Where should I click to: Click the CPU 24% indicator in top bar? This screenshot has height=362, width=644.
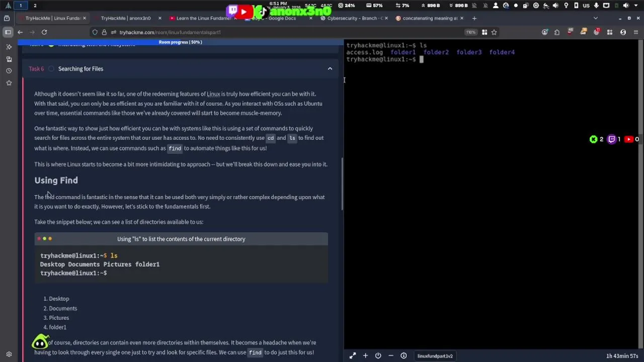tap(346, 6)
